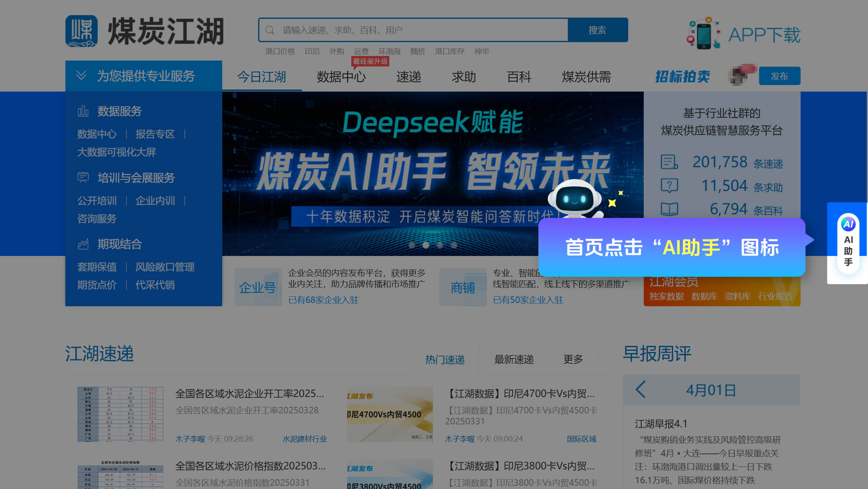Image resolution: width=868 pixels, height=489 pixels.
Task: Open the 求助 navigation tab
Action: point(464,76)
